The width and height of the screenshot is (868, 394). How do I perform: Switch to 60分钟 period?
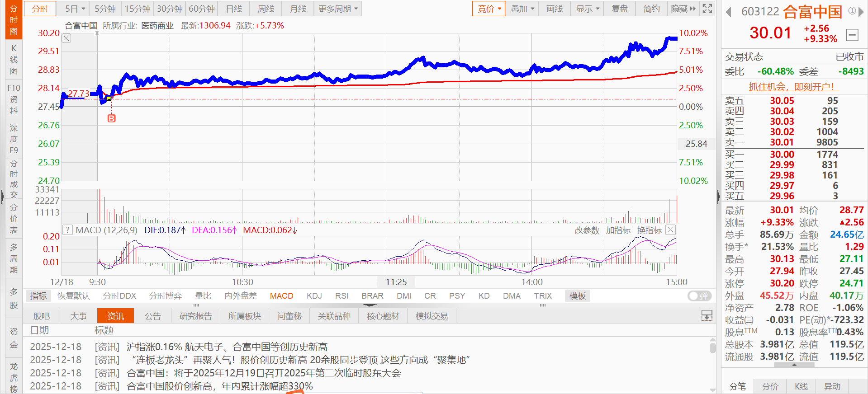click(x=202, y=9)
